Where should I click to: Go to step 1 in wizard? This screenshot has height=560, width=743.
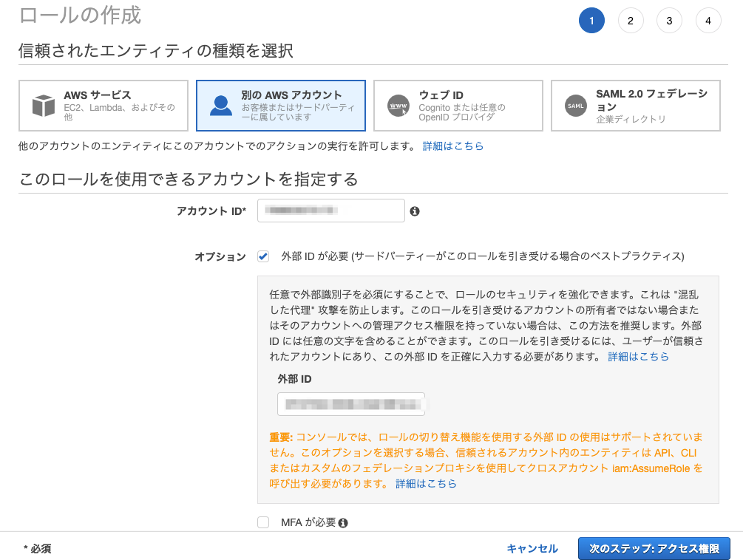pyautogui.click(x=591, y=21)
